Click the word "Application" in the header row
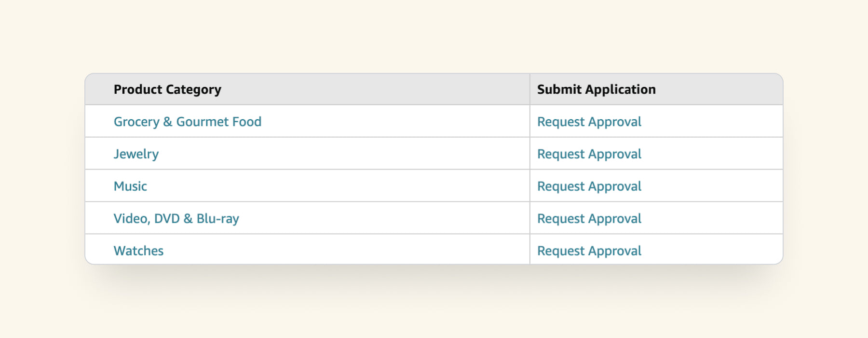The height and width of the screenshot is (338, 868). click(x=620, y=89)
